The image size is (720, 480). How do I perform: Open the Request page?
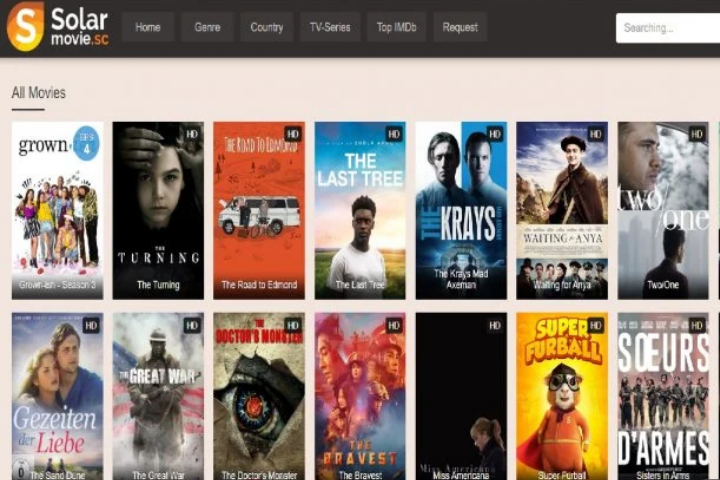(x=460, y=28)
